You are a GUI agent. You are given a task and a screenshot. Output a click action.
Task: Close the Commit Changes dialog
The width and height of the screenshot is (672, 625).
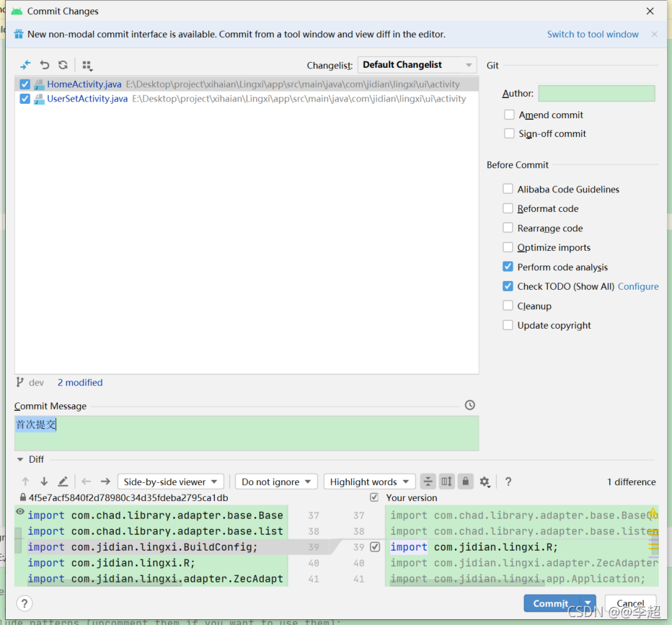[x=650, y=11]
